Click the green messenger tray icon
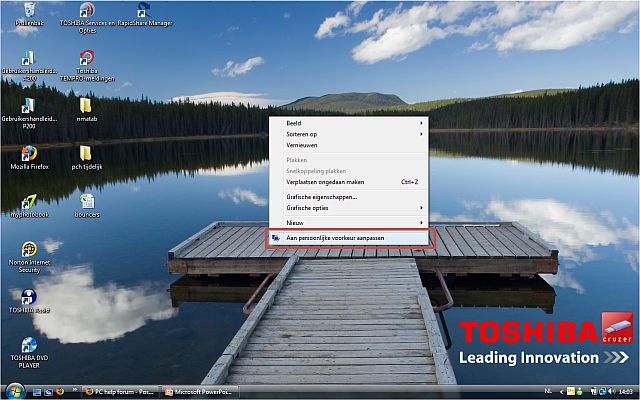This screenshot has width=640, height=400. click(580, 391)
